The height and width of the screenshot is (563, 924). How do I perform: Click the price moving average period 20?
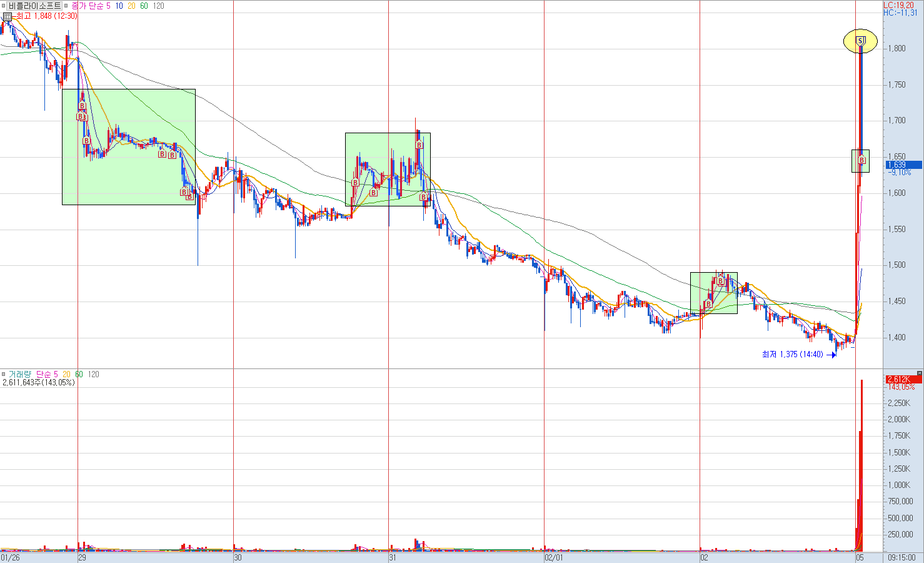click(131, 6)
